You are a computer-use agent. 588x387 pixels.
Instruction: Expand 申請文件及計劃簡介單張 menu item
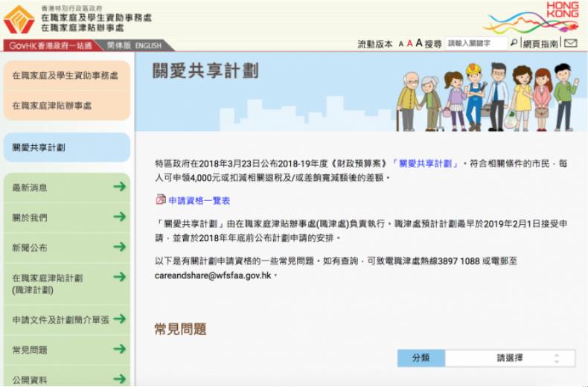pyautogui.click(x=119, y=319)
